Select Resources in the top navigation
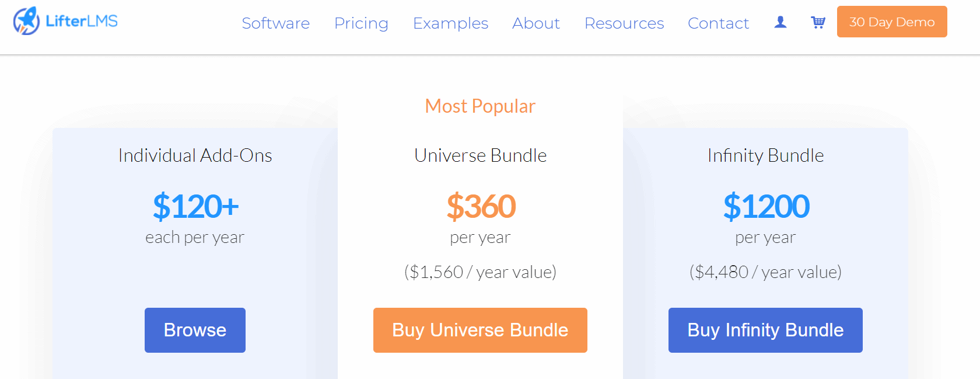Screen dimensions: 980x379 [624, 23]
